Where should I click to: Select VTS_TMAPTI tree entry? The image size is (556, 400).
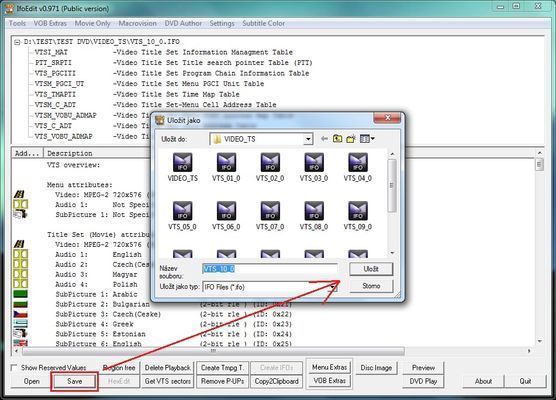55,94
